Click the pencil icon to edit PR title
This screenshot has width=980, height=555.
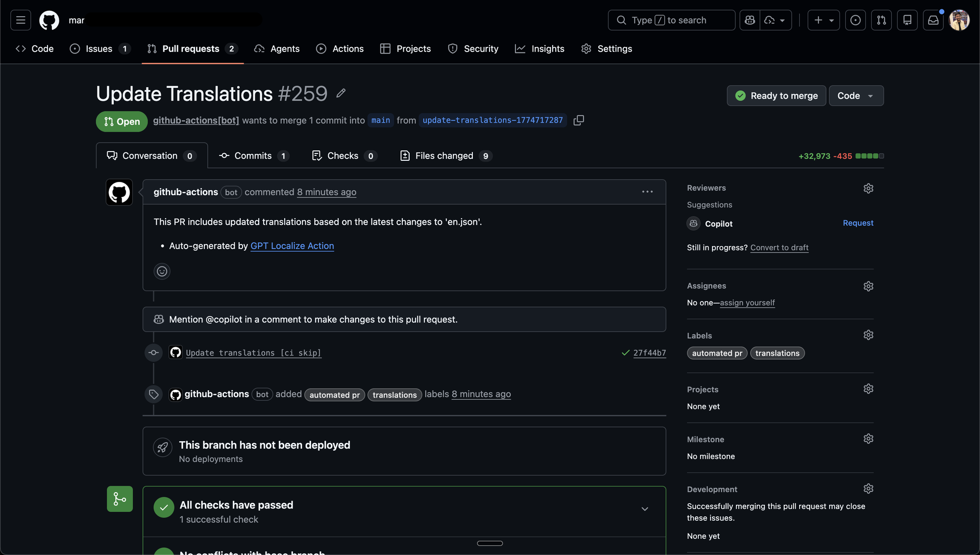[341, 93]
